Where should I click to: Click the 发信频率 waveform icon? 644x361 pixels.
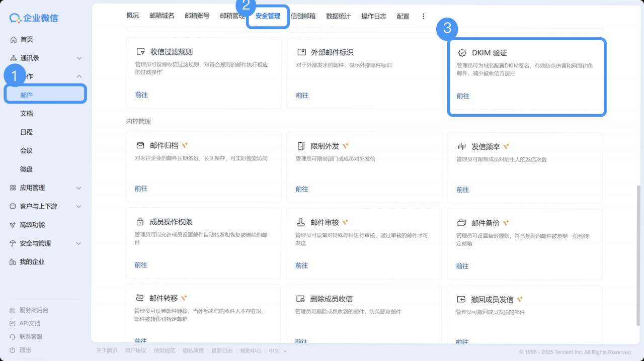(x=462, y=146)
